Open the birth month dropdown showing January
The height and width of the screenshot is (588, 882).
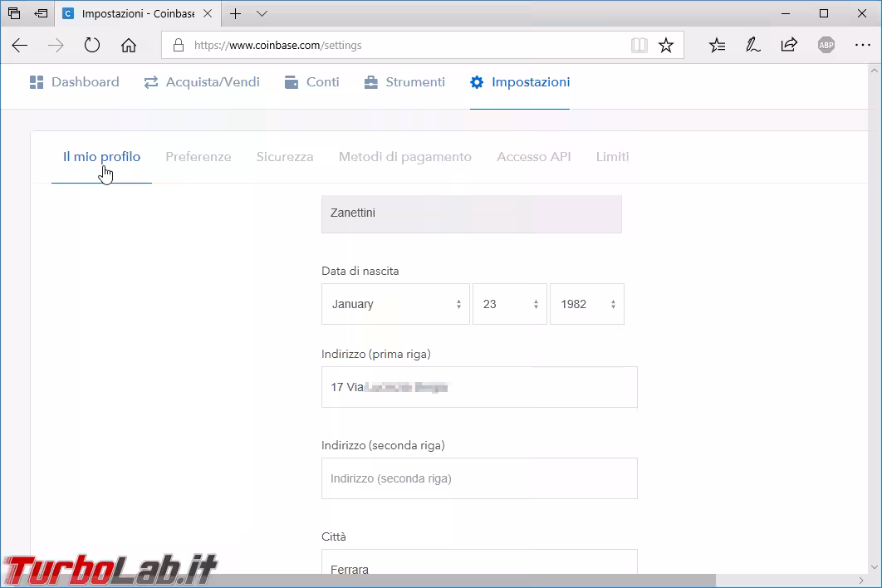(x=395, y=304)
